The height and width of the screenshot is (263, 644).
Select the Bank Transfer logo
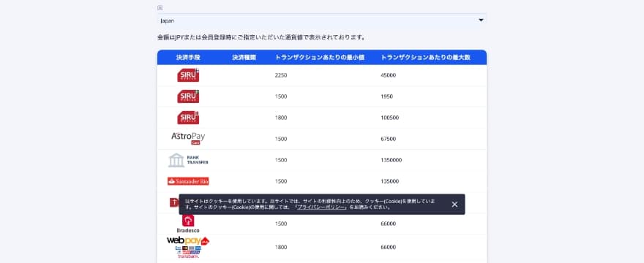tap(188, 160)
